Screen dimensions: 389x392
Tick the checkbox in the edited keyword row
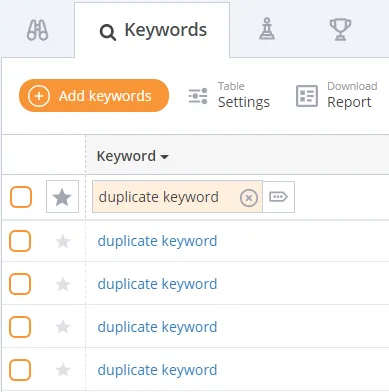coord(21,197)
